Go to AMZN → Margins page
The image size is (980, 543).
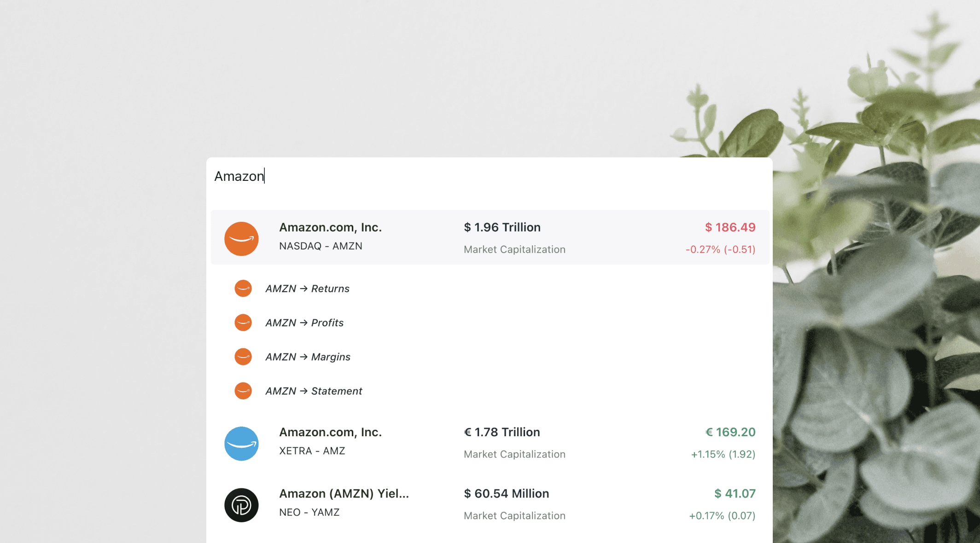308,357
